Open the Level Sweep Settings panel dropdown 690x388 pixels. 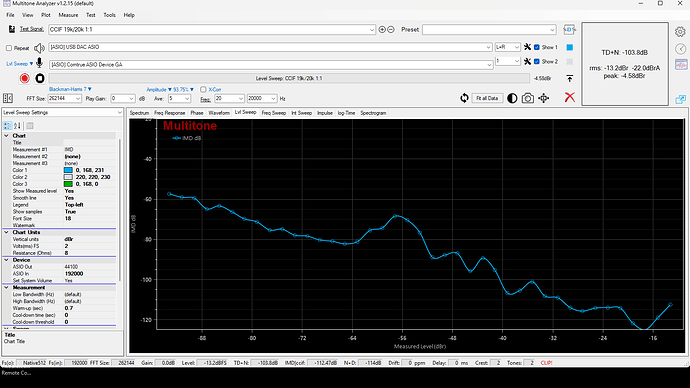pyautogui.click(x=119, y=113)
